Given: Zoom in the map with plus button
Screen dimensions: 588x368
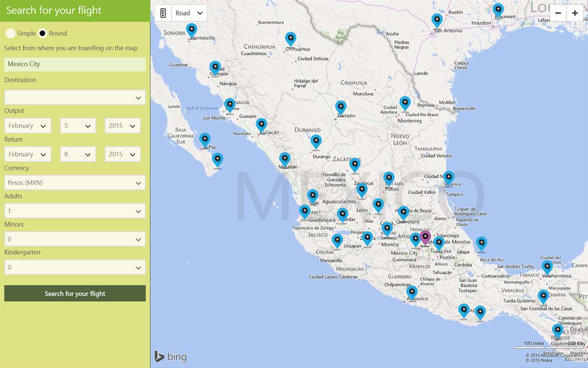Looking at the screenshot, I should click(x=575, y=13).
